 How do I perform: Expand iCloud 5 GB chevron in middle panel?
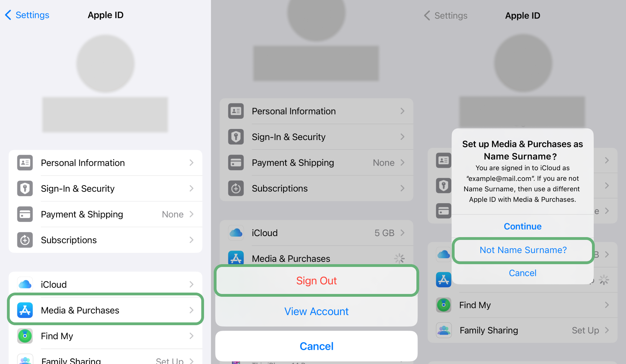[403, 233]
